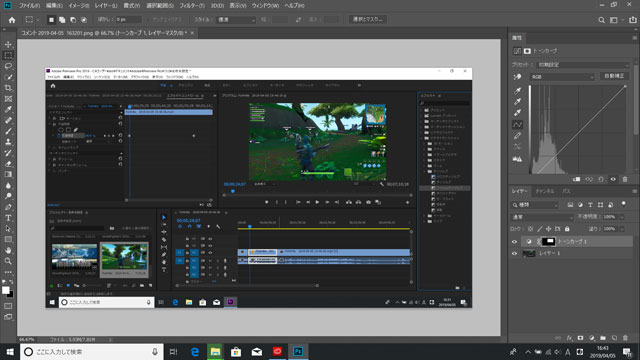Toggle visibility of レイヤー 1 layer
640x360 pixels.
pos(514,253)
